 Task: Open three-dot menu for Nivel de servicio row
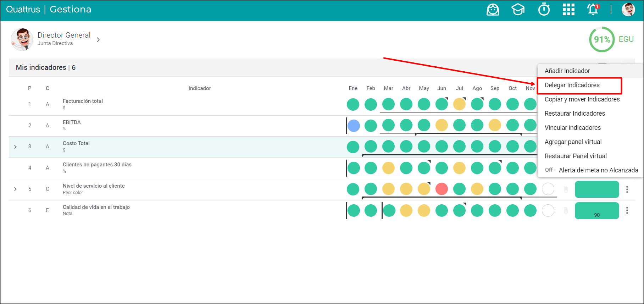627,189
